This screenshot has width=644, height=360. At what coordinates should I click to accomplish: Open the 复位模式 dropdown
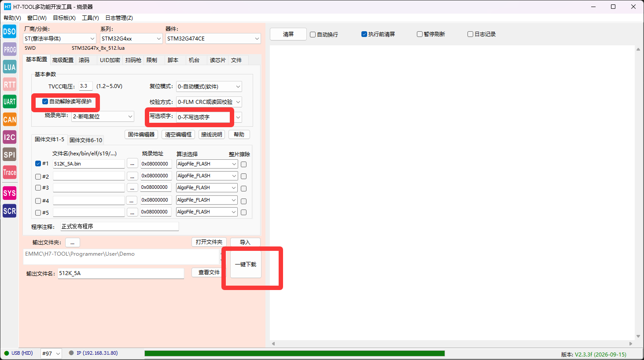coord(209,87)
